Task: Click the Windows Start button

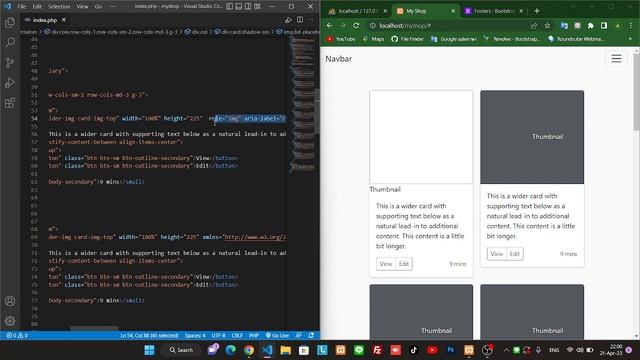Action: point(149,350)
